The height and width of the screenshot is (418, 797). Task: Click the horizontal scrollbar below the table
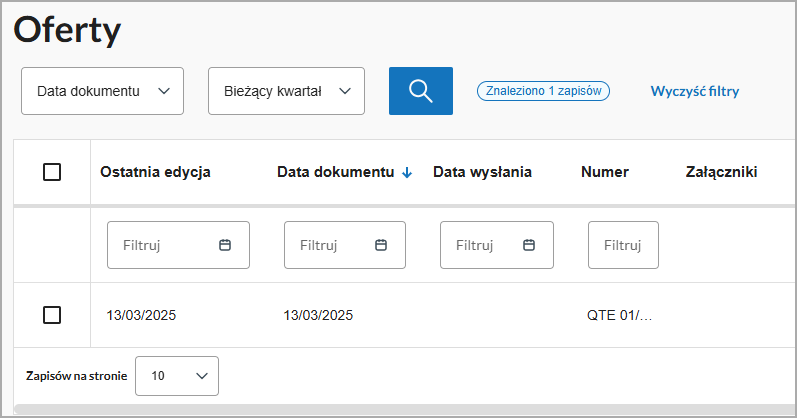click(404, 409)
